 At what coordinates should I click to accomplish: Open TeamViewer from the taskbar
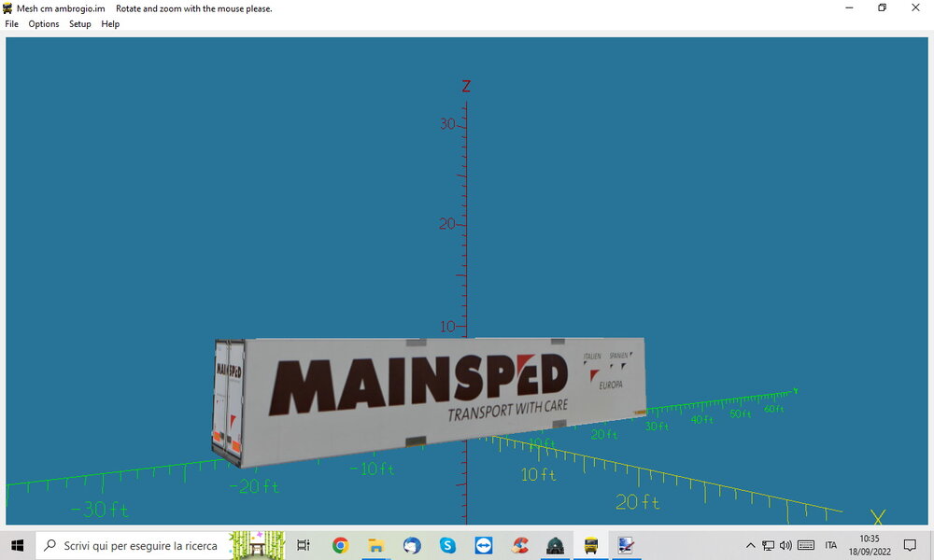483,545
